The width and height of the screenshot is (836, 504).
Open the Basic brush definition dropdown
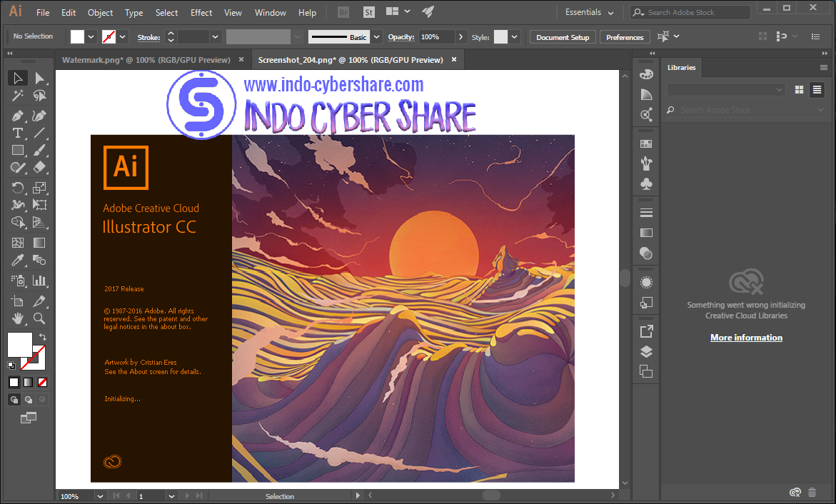tap(376, 37)
